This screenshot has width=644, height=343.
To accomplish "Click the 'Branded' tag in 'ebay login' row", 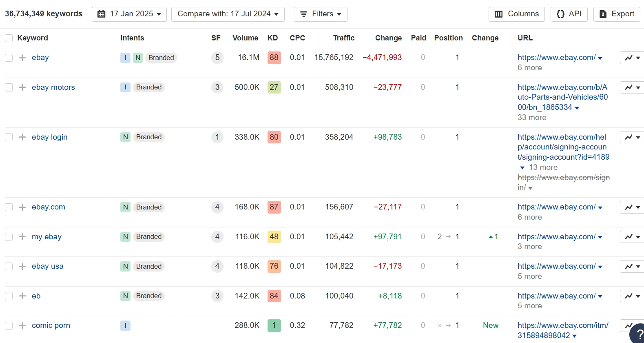I will pyautogui.click(x=149, y=137).
